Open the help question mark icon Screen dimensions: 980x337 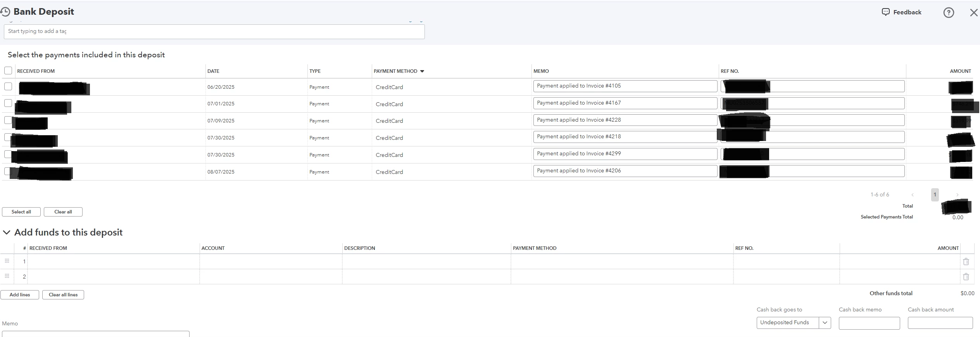click(949, 13)
